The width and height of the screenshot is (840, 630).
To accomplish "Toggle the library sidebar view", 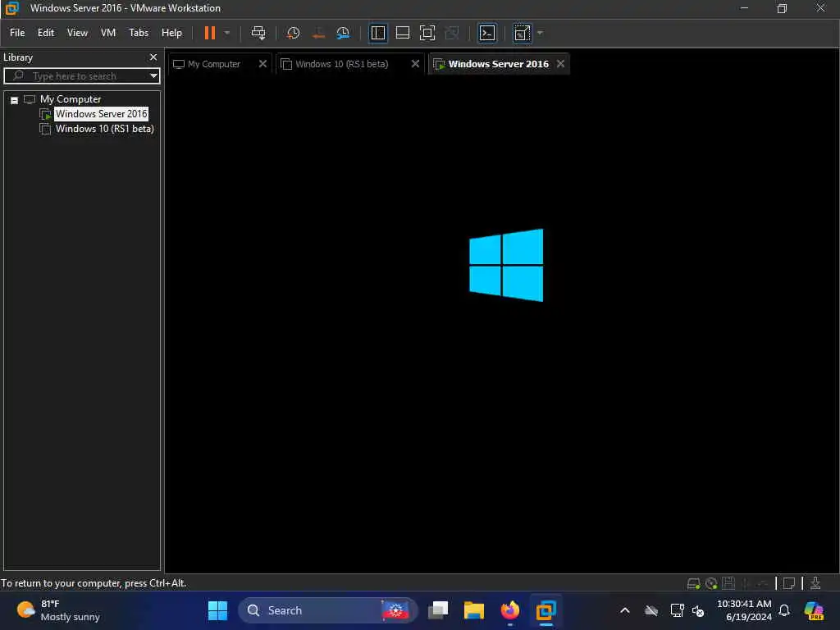I will [377, 33].
